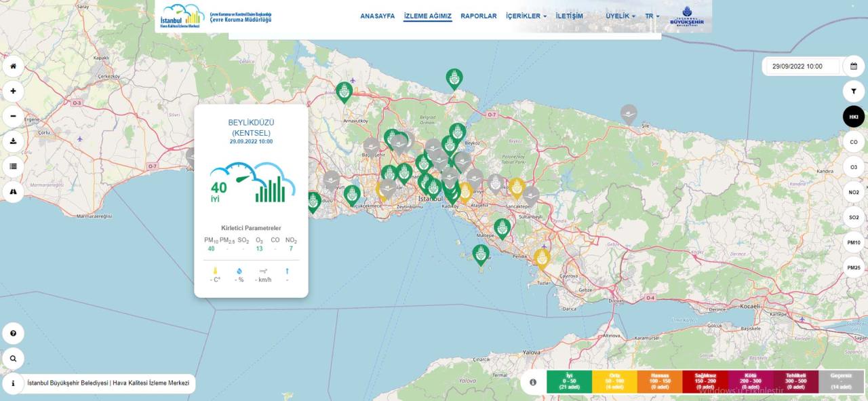Open the TR language dropdown

click(x=652, y=16)
